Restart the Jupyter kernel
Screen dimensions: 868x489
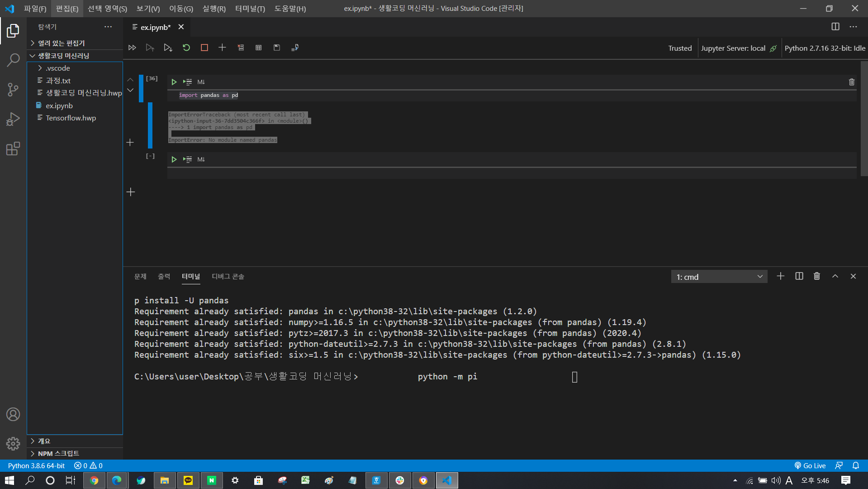click(x=186, y=48)
